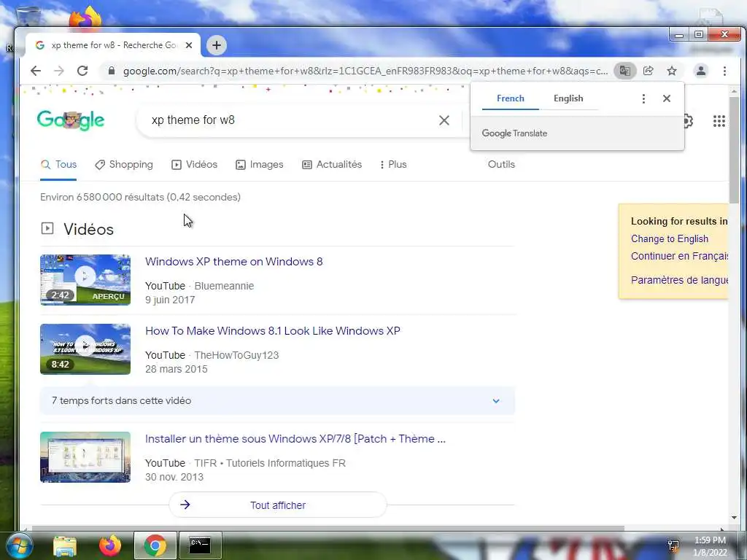This screenshot has height=560, width=747.
Task: Reload the page with the refresh icon
Action: (82, 71)
